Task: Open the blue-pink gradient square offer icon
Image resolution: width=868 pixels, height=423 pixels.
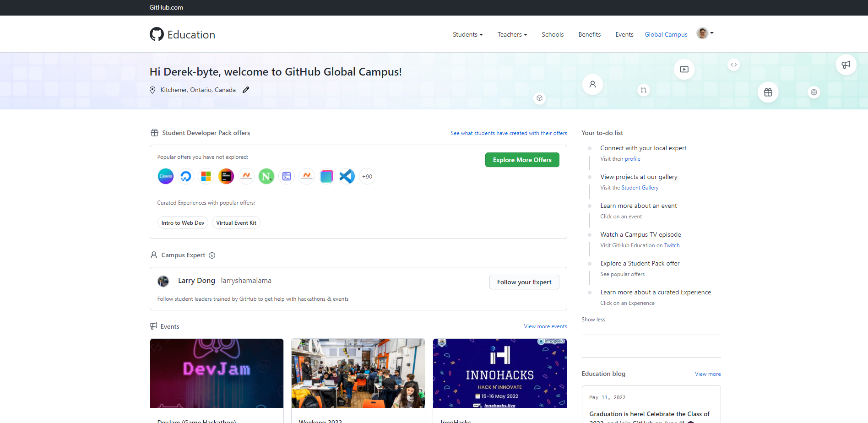Action: click(327, 176)
